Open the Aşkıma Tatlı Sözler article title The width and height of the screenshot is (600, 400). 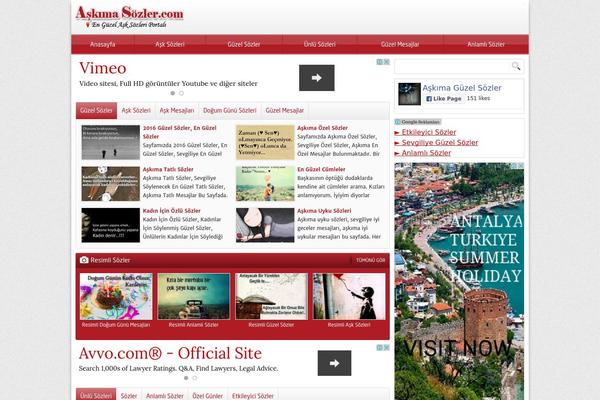[168, 169]
